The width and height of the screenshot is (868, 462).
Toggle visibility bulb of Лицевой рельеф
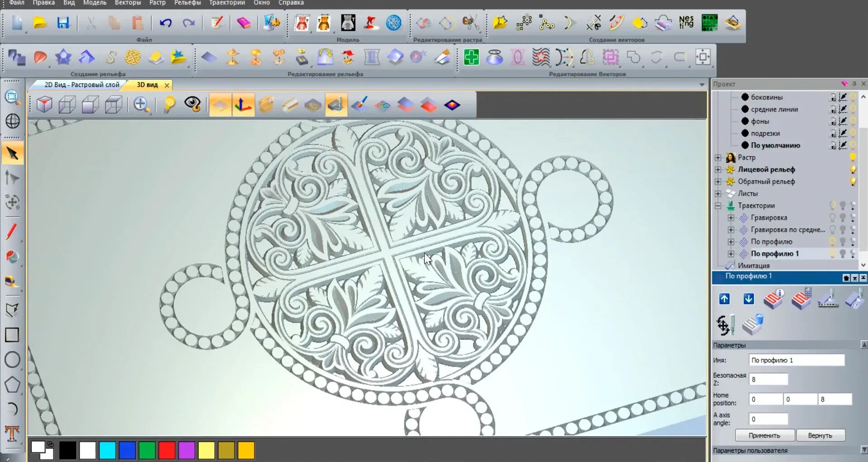tap(853, 169)
